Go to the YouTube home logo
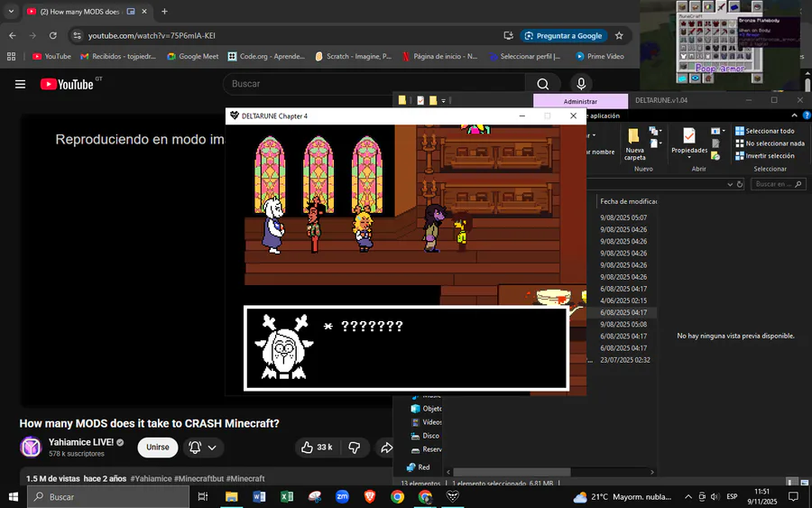Viewport: 812px width, 508px height. coord(67,84)
